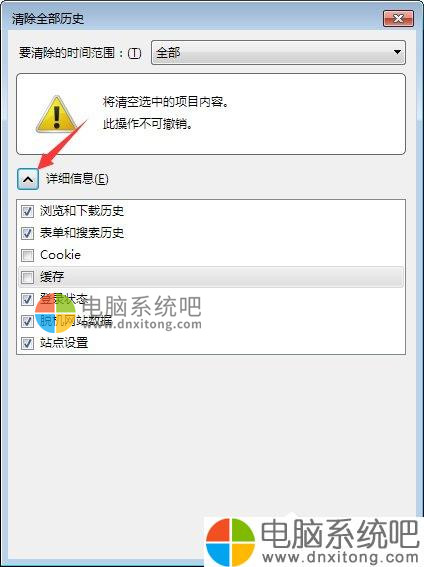
Task: Toggle the 登录状态 checkbox
Action: 27,299
